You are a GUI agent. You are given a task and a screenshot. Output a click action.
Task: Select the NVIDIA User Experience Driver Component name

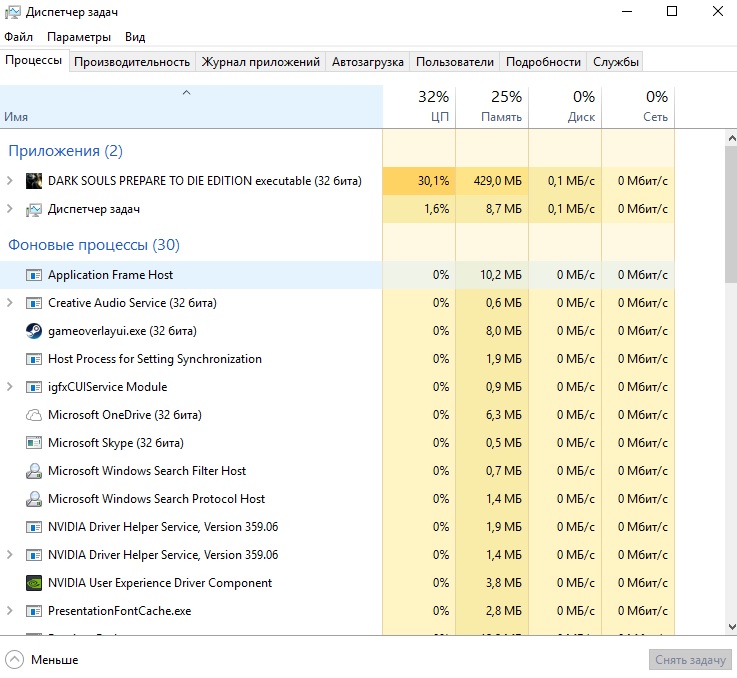pos(160,583)
